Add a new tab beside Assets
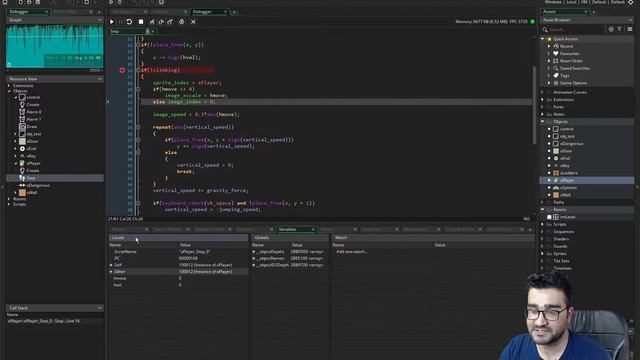 coord(594,12)
